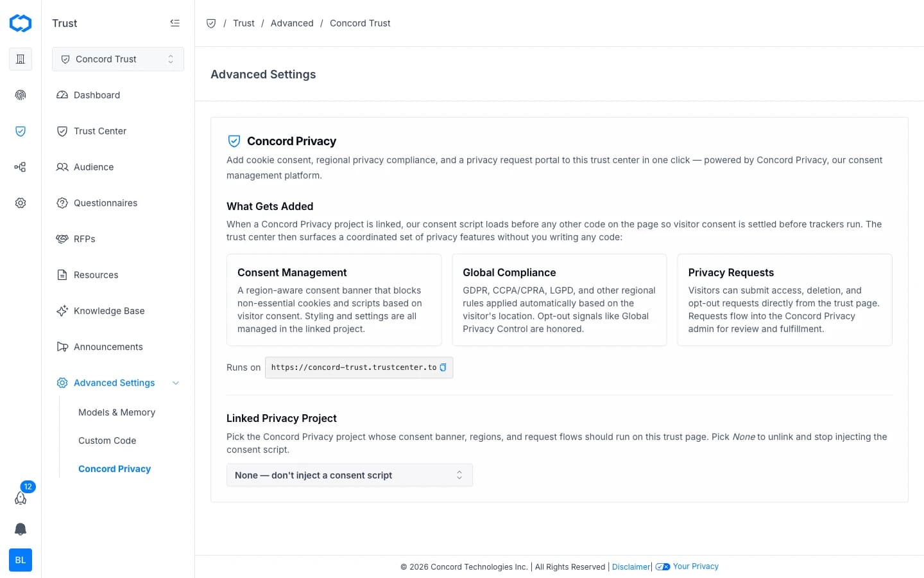This screenshot has width=924, height=578.
Task: Click the Privacy Requests card heading
Action: (731, 272)
